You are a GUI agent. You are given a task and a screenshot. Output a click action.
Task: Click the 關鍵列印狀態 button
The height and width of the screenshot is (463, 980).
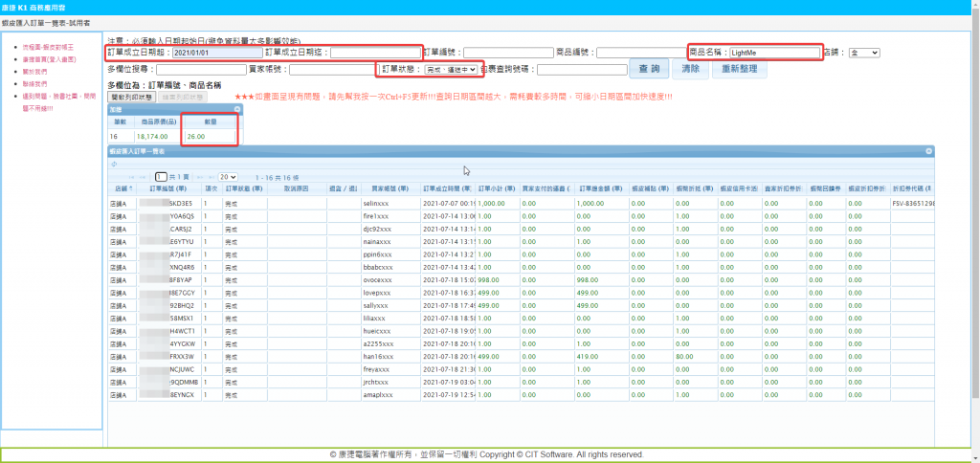click(x=131, y=97)
